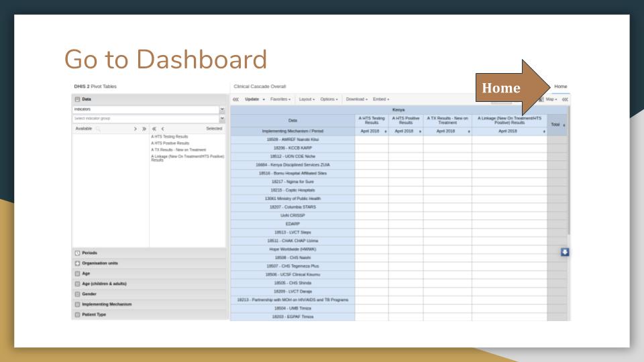Expand the Organisation units panel
Screen dimensions: 644x362
150,263
